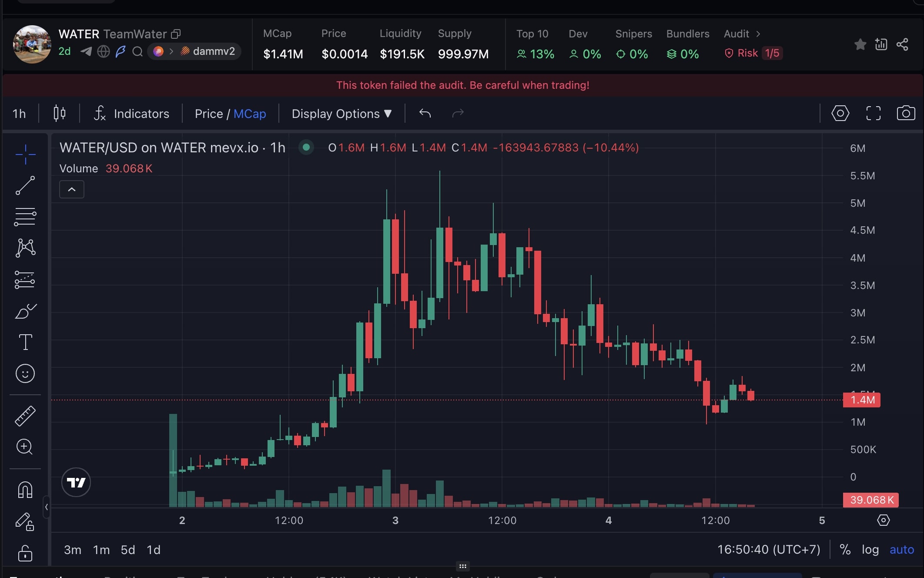Take a chart snapshot with camera
924x578 pixels.
pos(906,113)
